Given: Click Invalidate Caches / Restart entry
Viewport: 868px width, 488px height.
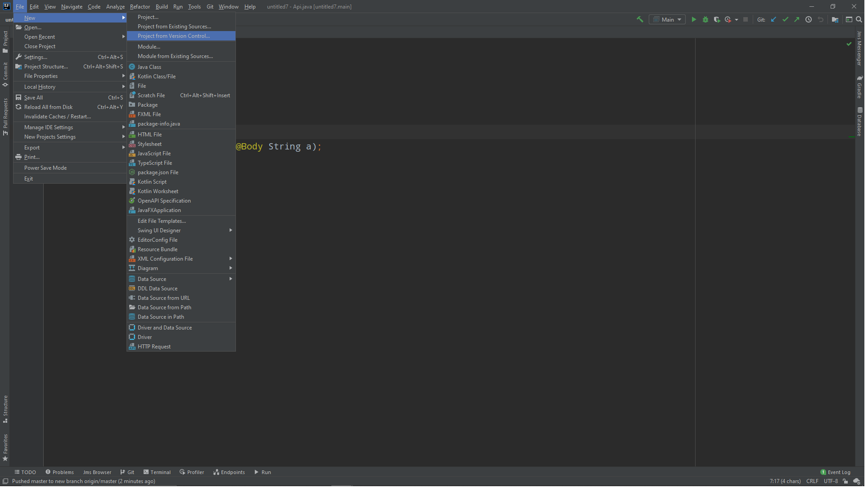Looking at the screenshot, I should click(x=58, y=117).
